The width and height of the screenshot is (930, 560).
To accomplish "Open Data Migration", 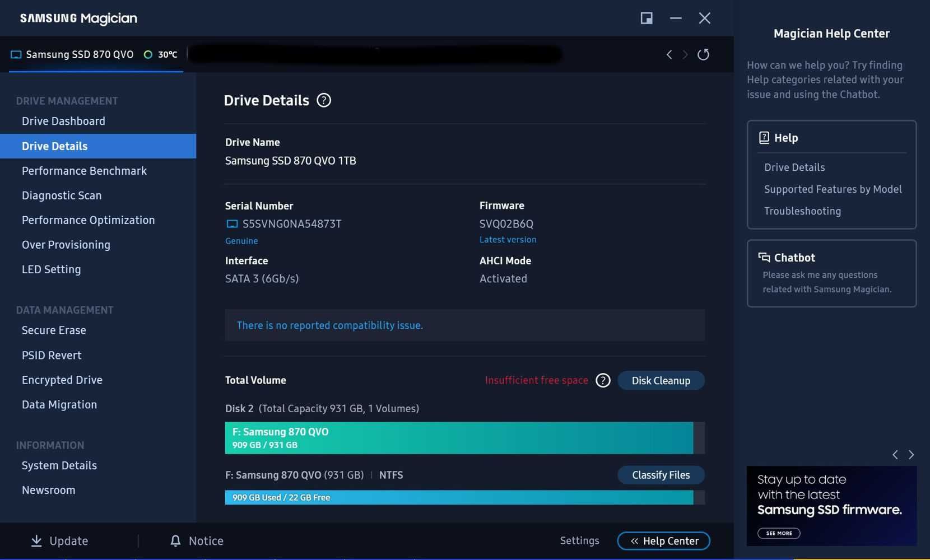I will tap(59, 405).
